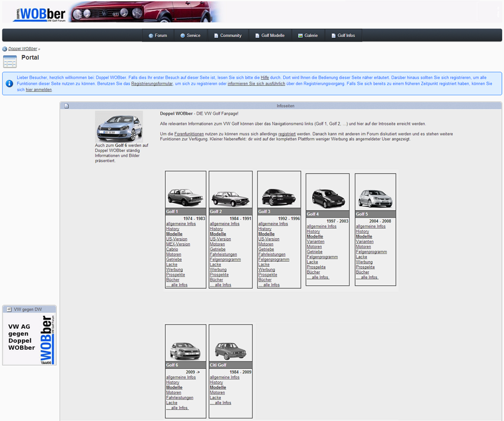
Task: Click the Golf Modelle page icon
Action: pos(257,36)
